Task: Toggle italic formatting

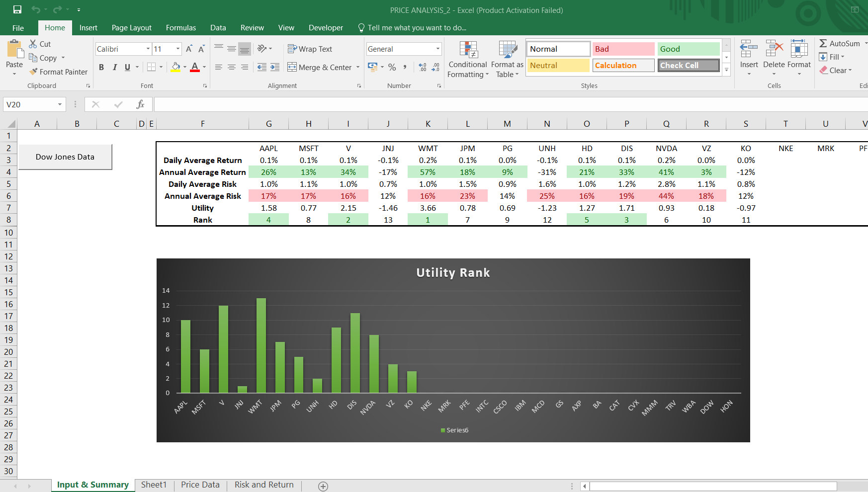Action: (x=115, y=67)
